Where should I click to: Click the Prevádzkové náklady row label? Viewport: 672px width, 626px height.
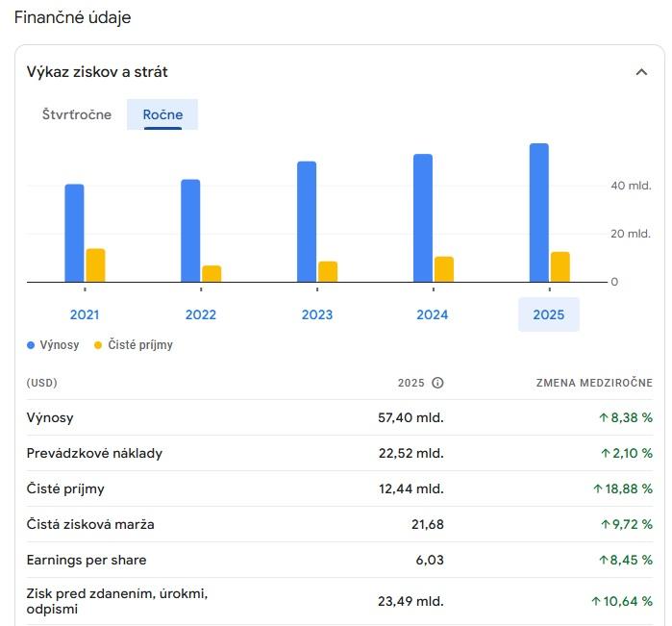(x=94, y=453)
